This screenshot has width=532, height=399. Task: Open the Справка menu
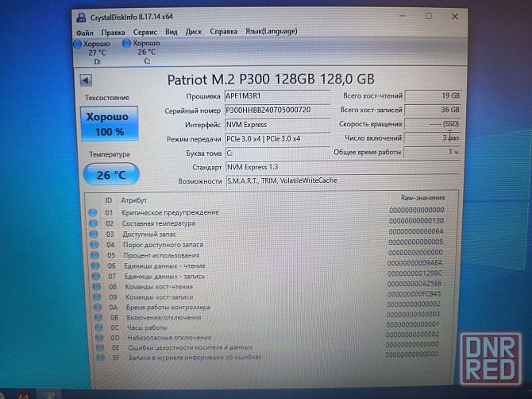[223, 32]
